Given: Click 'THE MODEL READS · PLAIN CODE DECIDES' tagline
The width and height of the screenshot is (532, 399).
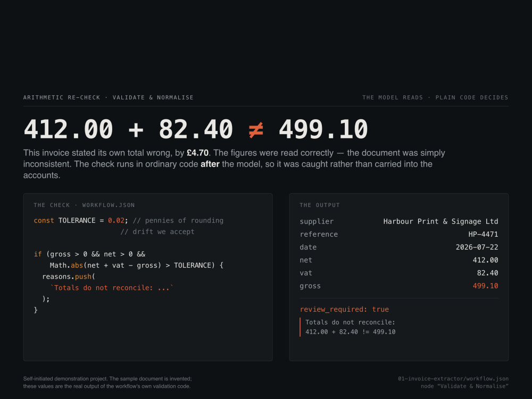Looking at the screenshot, I should click(x=435, y=97).
